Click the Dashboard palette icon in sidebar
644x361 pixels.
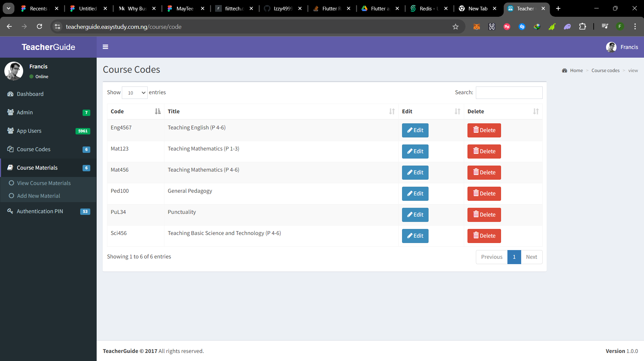(10, 94)
